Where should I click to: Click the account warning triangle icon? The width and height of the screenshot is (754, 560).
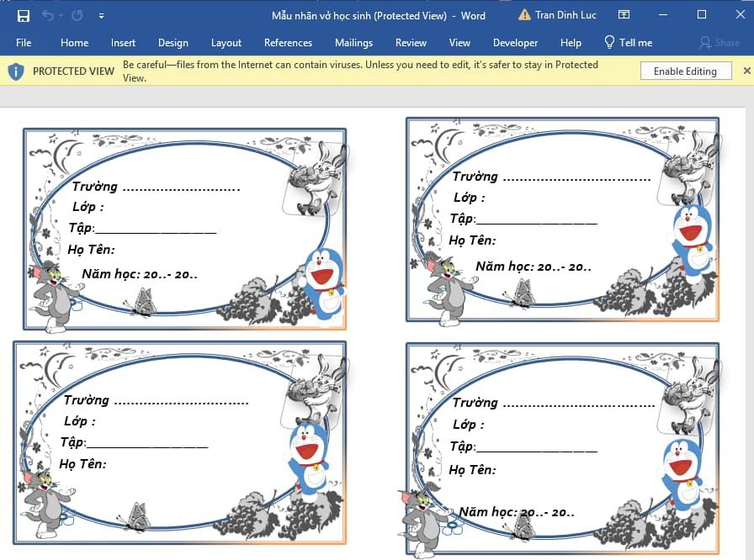pyautogui.click(x=524, y=15)
